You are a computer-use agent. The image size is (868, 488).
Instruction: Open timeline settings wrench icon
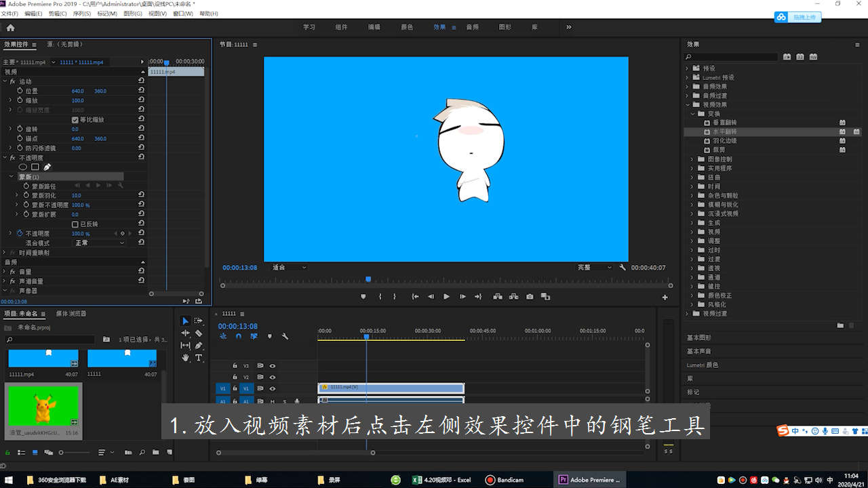click(285, 336)
